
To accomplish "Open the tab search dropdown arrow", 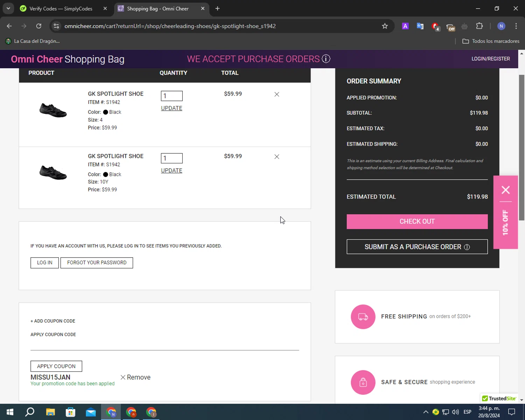I will [x=8, y=8].
